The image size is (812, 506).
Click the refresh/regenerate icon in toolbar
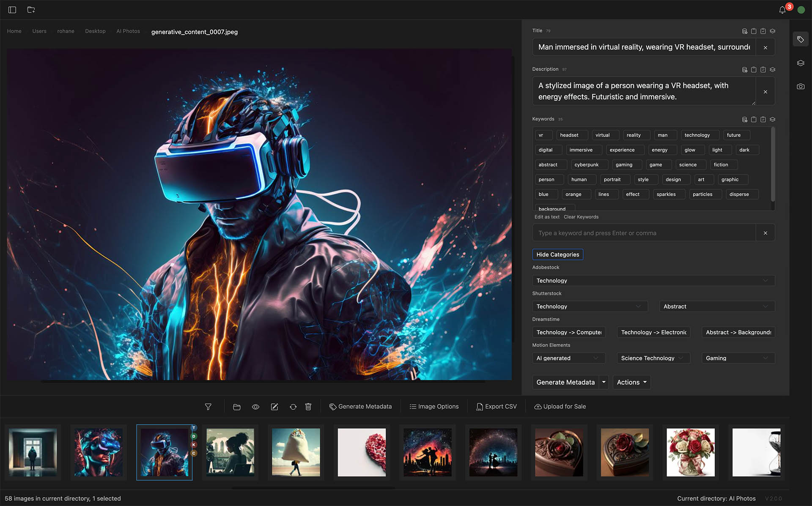[x=293, y=406]
